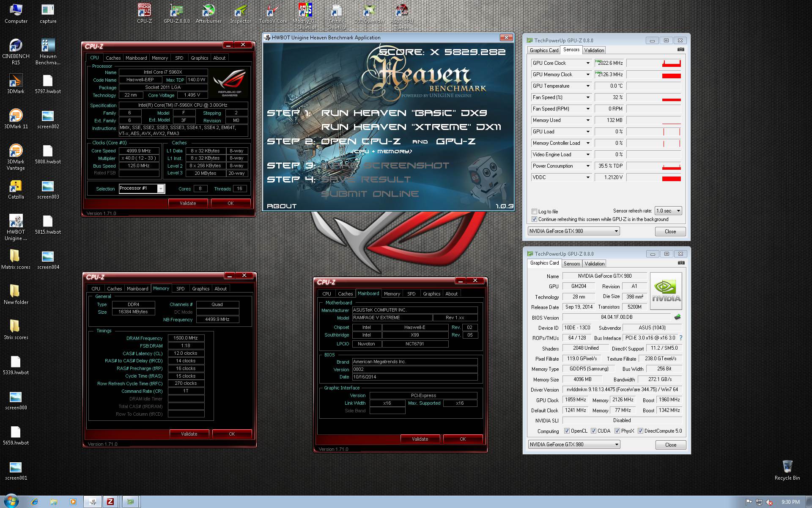Expand GPU Temperature sensor dropdown
This screenshot has height=508, width=812.
pos(587,86)
